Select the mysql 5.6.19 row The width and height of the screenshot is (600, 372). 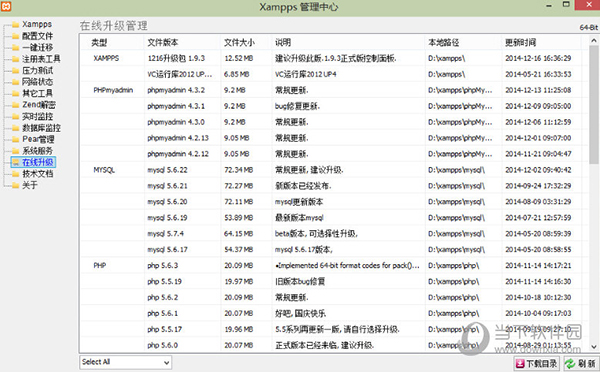[x=335, y=218]
